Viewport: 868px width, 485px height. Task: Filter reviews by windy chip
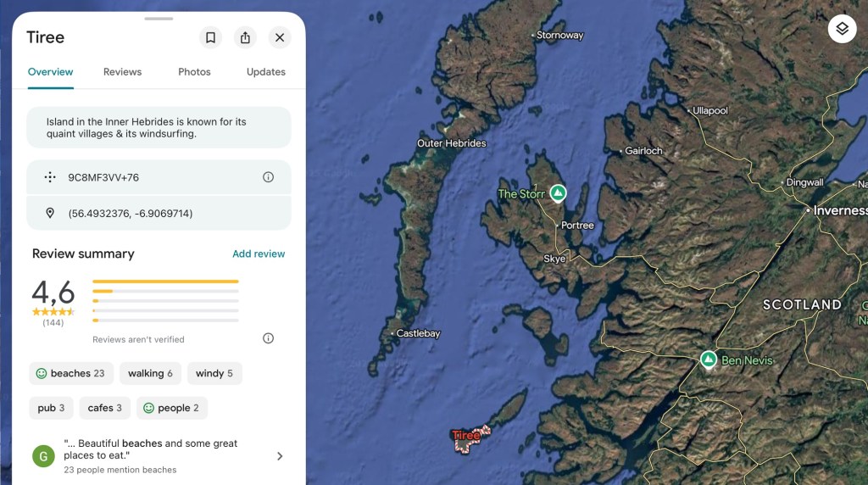point(214,373)
